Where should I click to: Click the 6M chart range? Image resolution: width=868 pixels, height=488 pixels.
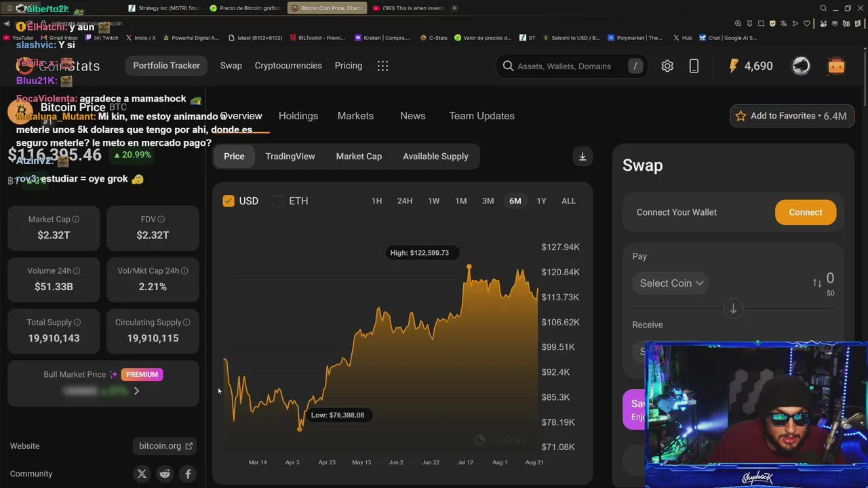click(515, 201)
